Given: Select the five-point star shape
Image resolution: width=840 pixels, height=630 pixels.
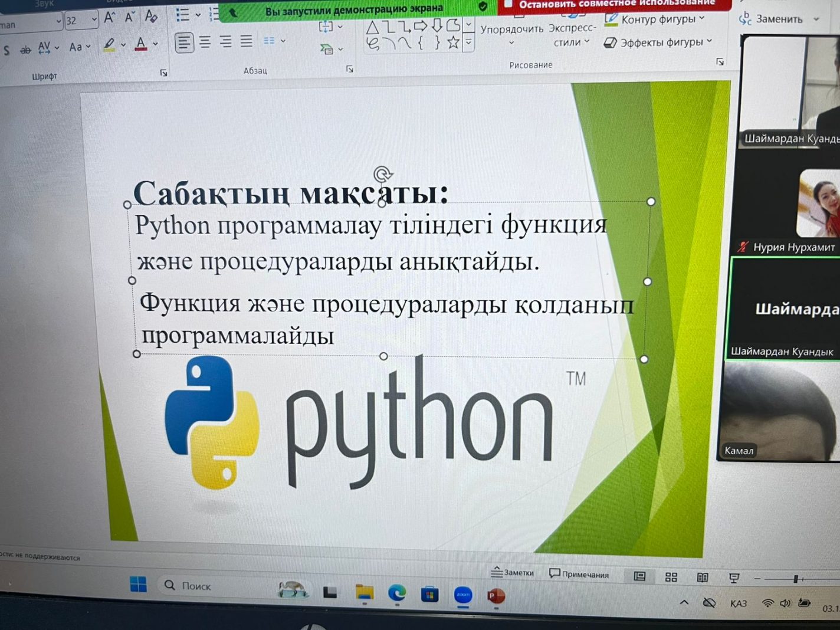Looking at the screenshot, I should [x=453, y=42].
